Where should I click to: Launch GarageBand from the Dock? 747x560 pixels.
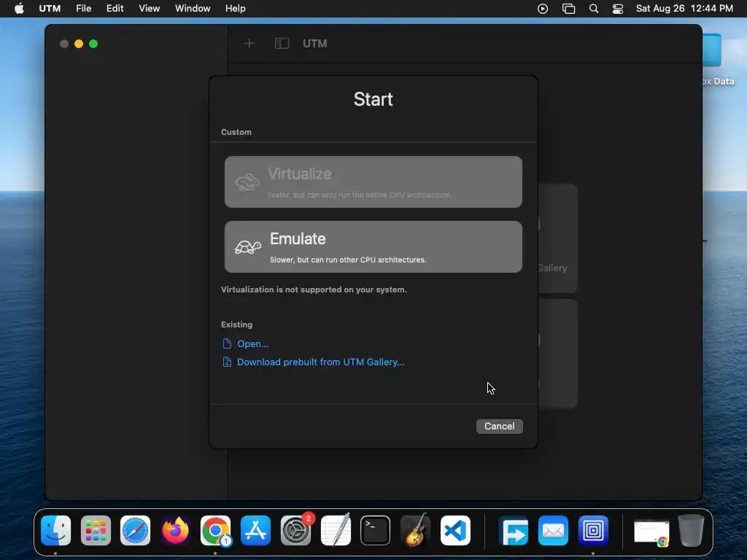tap(415, 531)
